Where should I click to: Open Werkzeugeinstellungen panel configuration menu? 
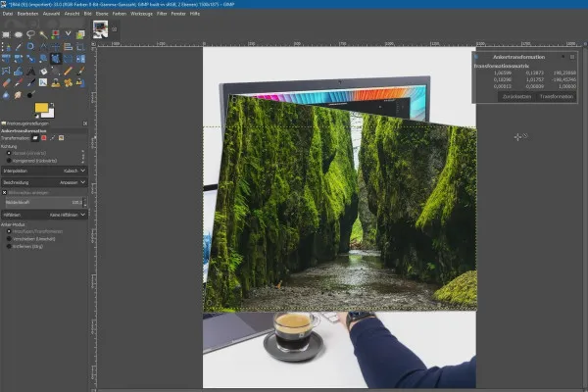tap(85, 123)
